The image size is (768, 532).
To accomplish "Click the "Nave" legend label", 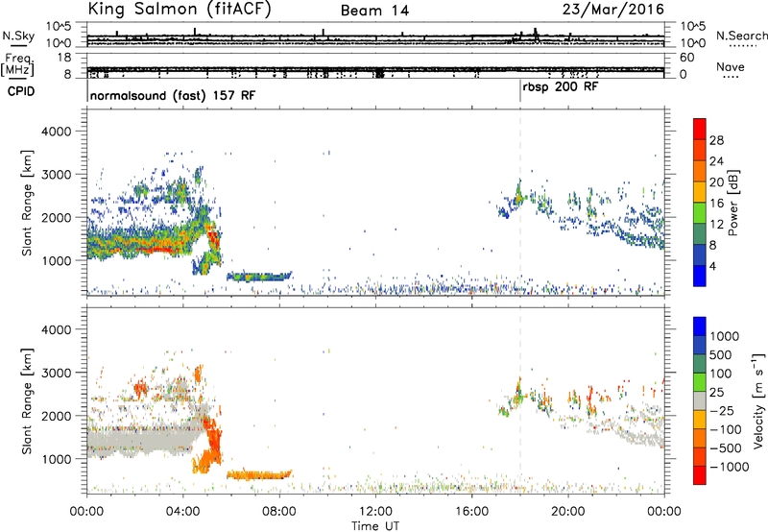I will (730, 67).
